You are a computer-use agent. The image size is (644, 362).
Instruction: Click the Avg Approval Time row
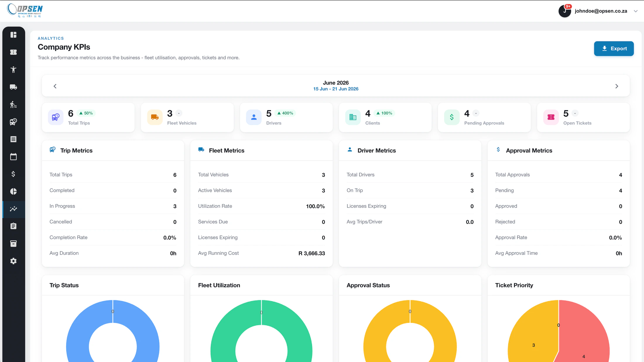(x=558, y=253)
